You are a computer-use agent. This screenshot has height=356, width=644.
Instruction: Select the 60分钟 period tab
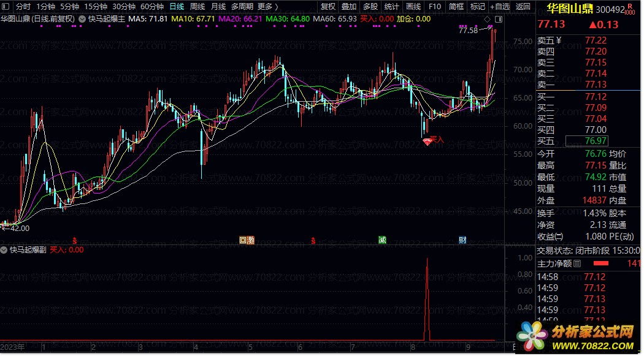coord(152,7)
